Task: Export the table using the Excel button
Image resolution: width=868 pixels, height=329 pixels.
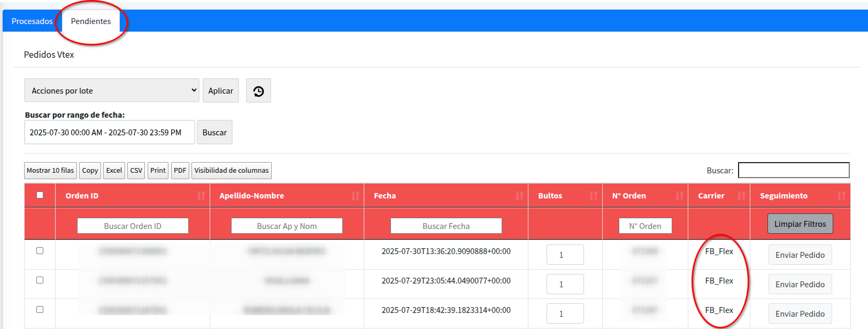Action: point(114,171)
